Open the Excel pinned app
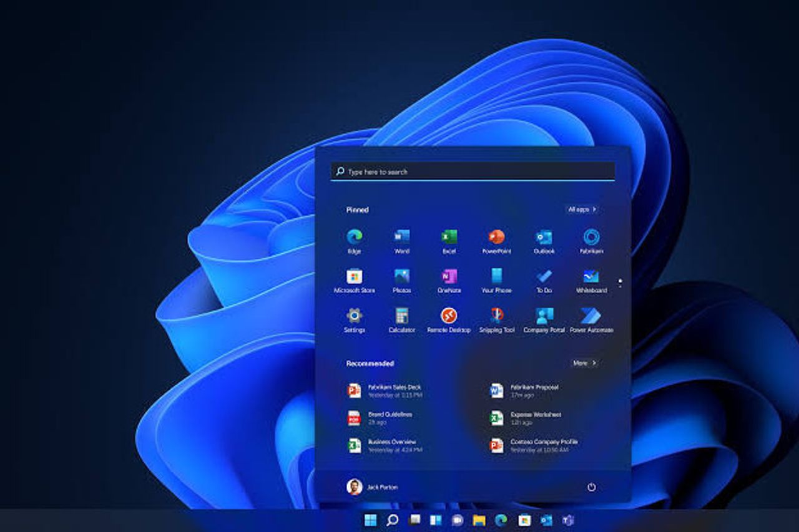 tap(449, 241)
